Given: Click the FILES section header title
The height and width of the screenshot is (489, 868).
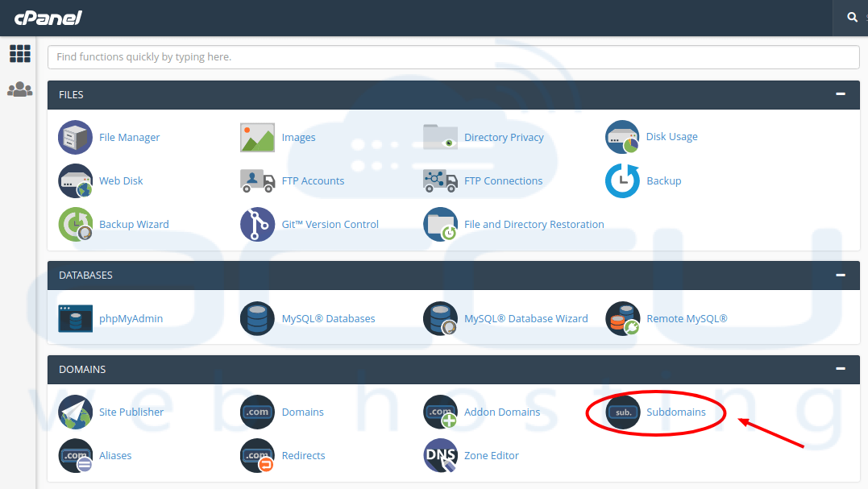Looking at the screenshot, I should 71,94.
